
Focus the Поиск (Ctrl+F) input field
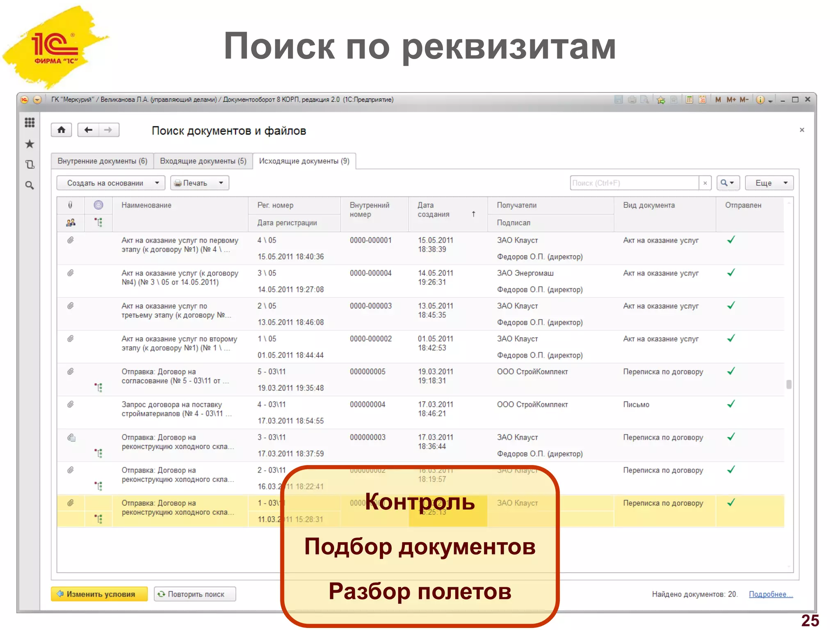(x=634, y=183)
